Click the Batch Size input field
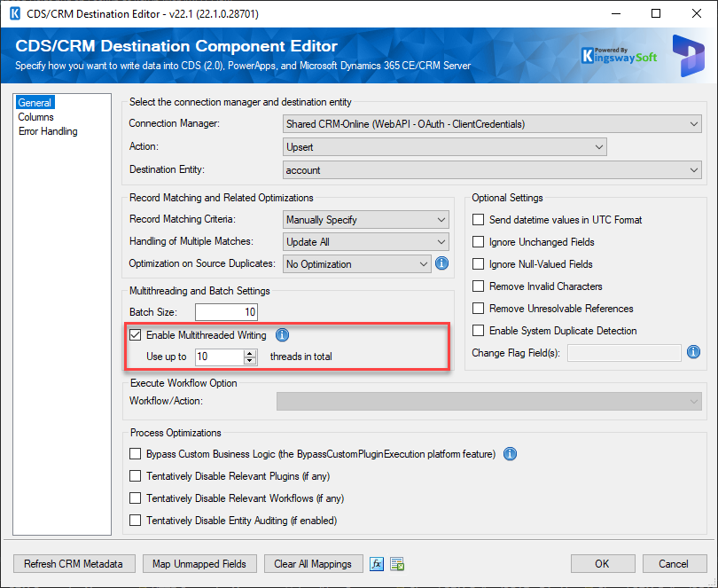The height and width of the screenshot is (588, 718). (x=226, y=312)
